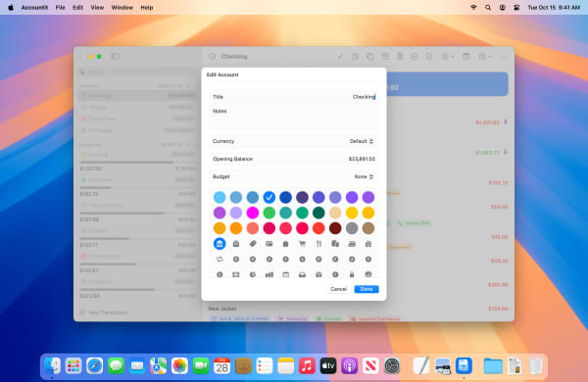Toggle the sidebar icon in the main window

(115, 57)
